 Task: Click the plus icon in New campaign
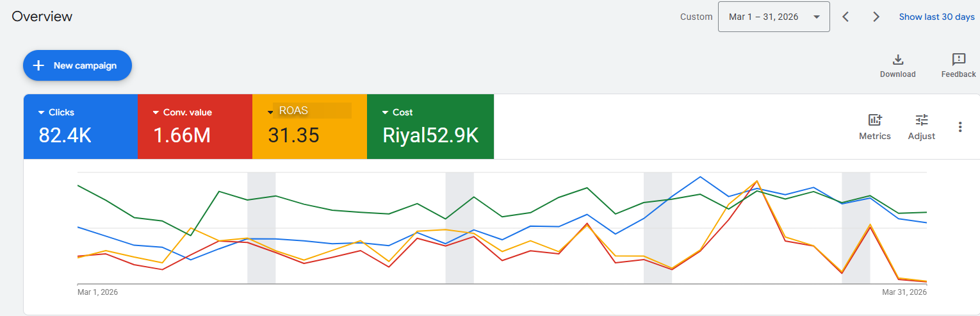point(39,65)
